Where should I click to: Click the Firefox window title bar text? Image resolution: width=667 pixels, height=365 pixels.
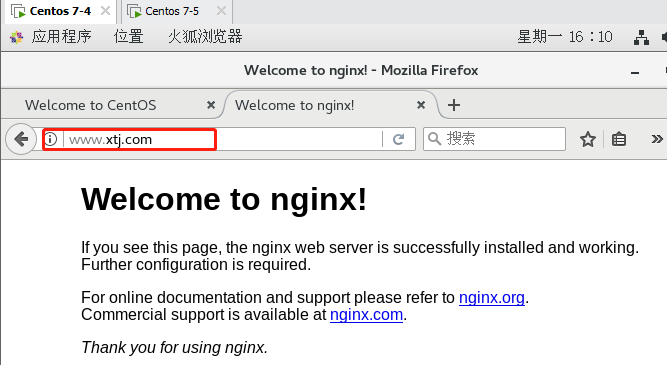[361, 70]
